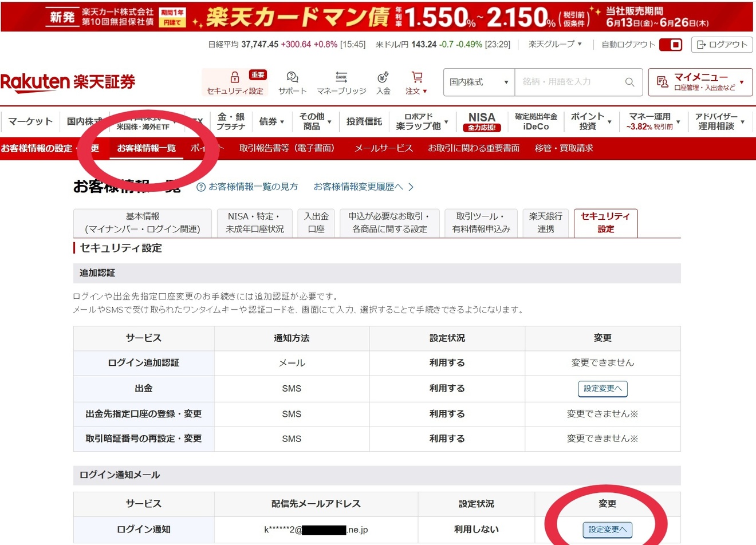The image size is (756, 545).
Task: Click the 入金 yen deposit icon
Action: [383, 77]
